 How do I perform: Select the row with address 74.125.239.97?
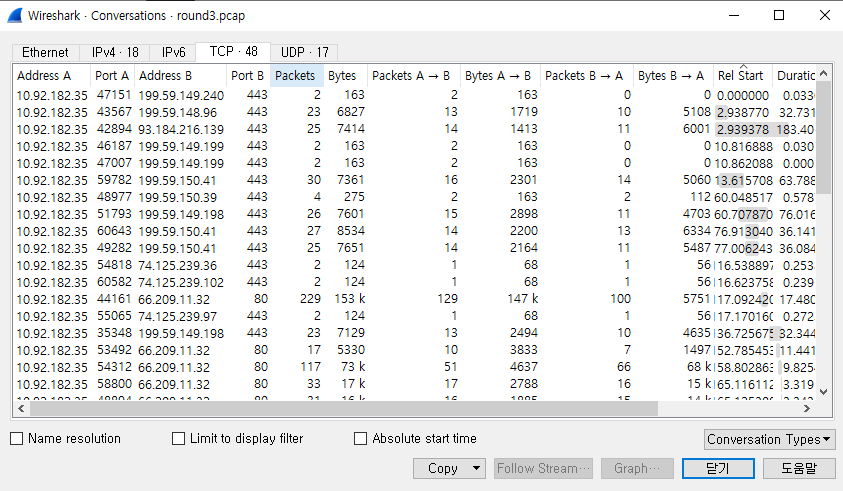pos(414,316)
